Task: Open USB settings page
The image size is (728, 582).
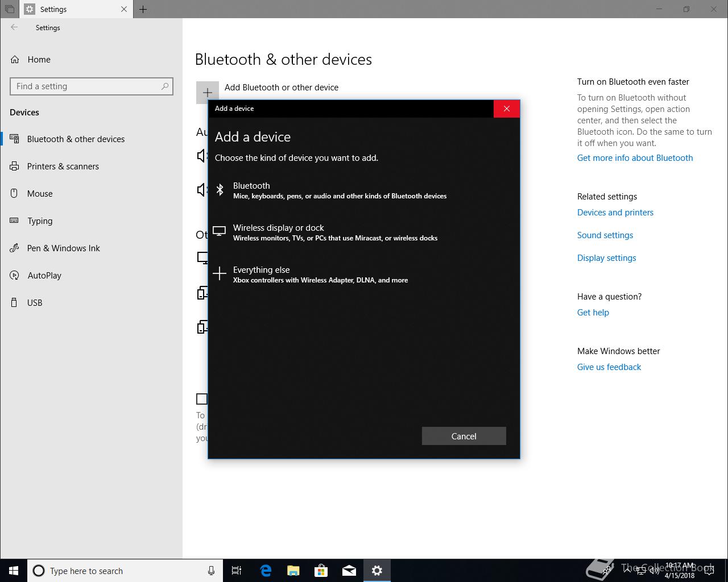Action: pos(35,303)
